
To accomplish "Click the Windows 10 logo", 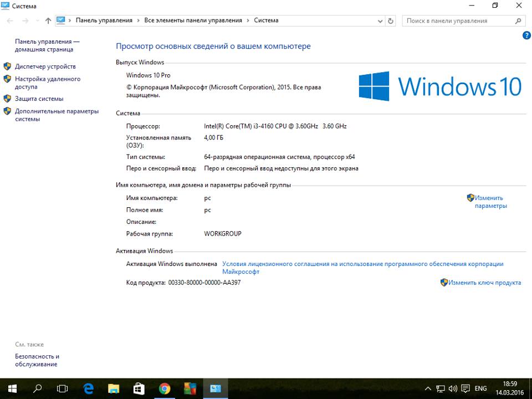I will point(440,86).
